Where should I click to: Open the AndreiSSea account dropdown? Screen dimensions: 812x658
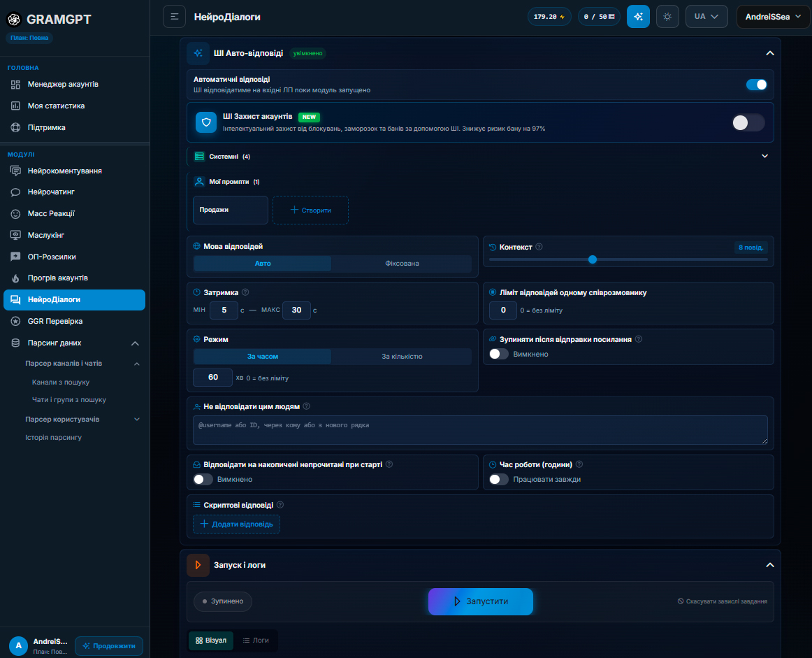773,17
